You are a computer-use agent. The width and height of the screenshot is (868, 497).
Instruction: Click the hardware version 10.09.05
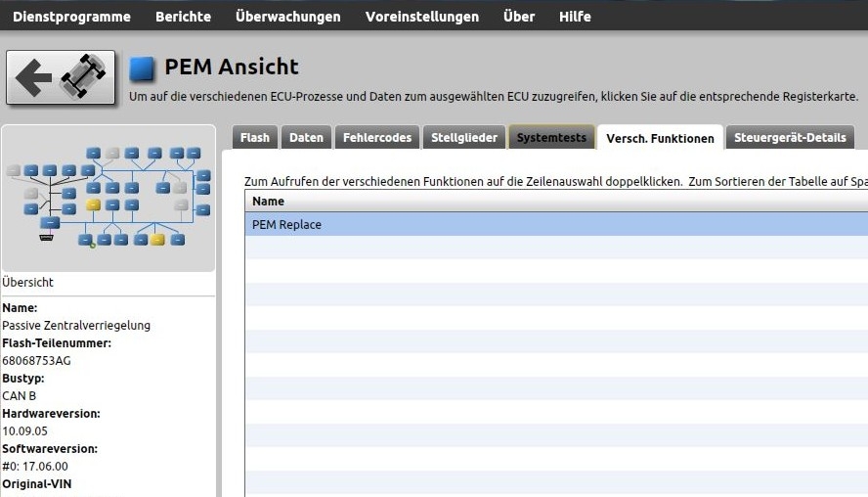24,431
